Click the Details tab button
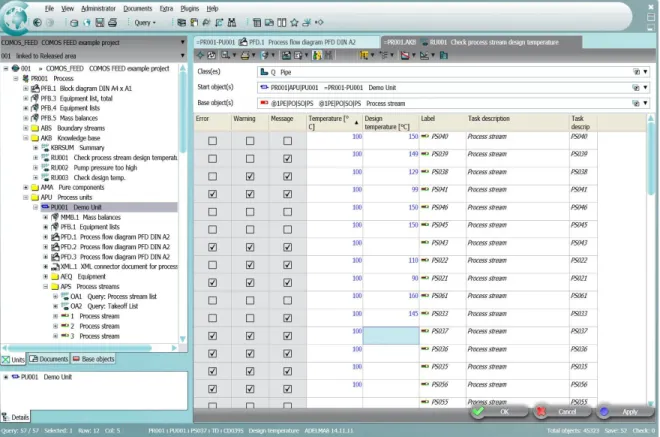Viewport: 660px width, 437px height. pyautogui.click(x=16, y=417)
